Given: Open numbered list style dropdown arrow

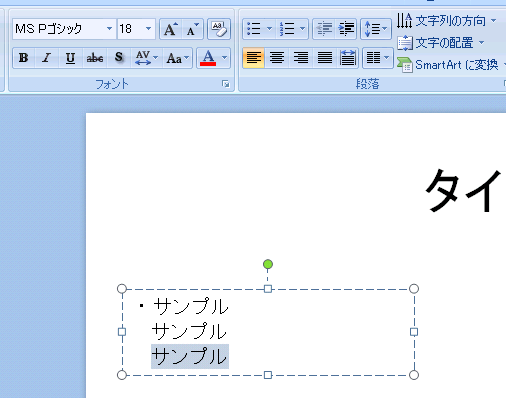Looking at the screenshot, I should point(303,29).
